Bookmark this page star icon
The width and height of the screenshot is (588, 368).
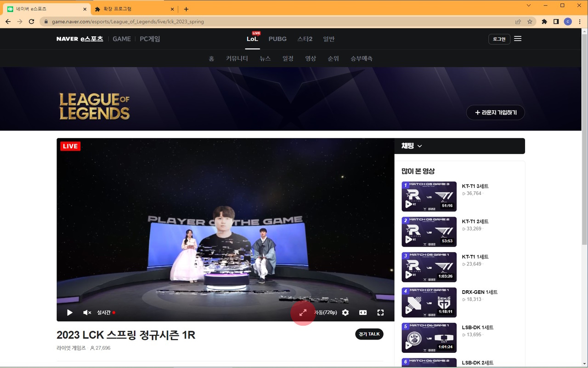click(530, 22)
